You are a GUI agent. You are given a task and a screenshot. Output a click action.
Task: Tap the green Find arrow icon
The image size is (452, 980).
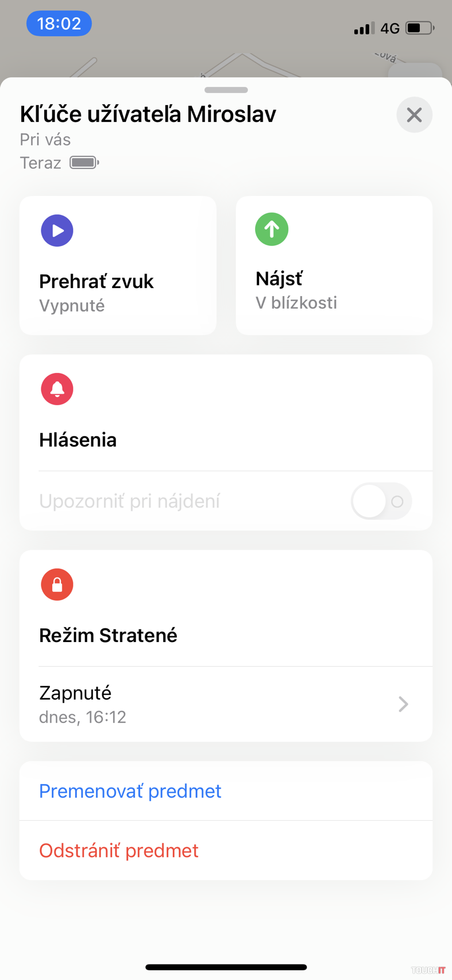pyautogui.click(x=272, y=229)
